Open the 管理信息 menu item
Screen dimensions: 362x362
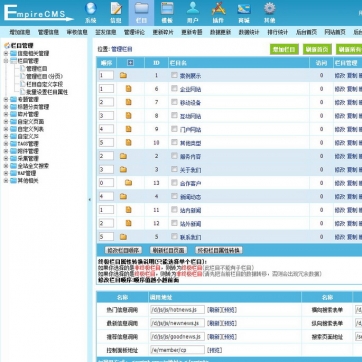click(x=48, y=32)
